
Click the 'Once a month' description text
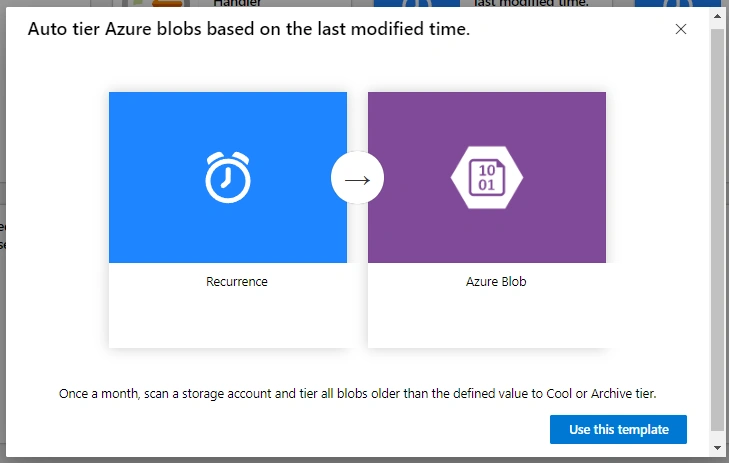[x=357, y=394]
